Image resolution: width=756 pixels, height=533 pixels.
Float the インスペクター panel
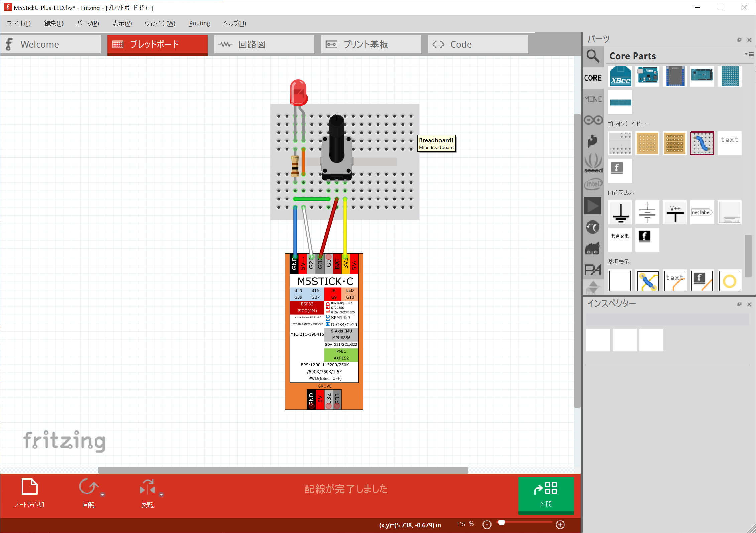(x=739, y=304)
